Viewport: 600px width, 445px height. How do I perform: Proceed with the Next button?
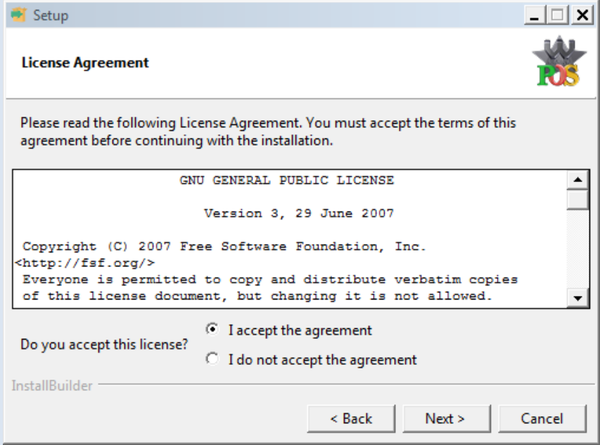(444, 418)
